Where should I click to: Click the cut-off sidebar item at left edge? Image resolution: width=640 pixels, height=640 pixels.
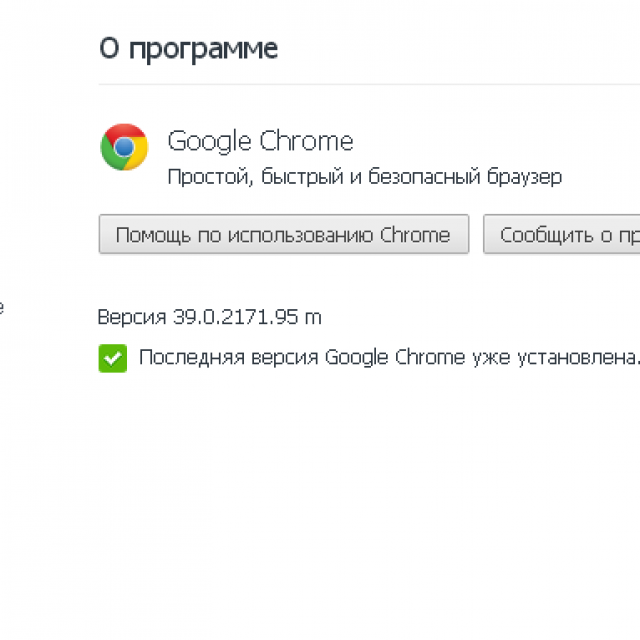tap(2, 307)
